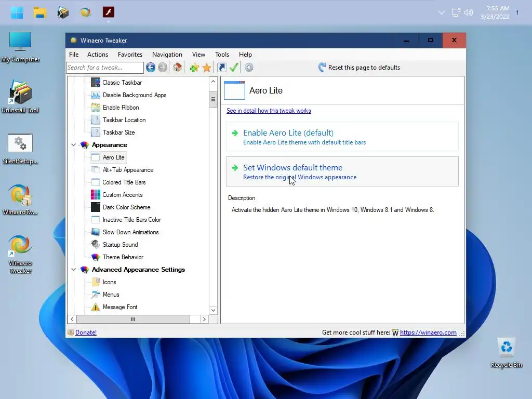Click Enable Aero Lite (default) button
Viewport: 532px width, 399px height.
click(x=342, y=137)
